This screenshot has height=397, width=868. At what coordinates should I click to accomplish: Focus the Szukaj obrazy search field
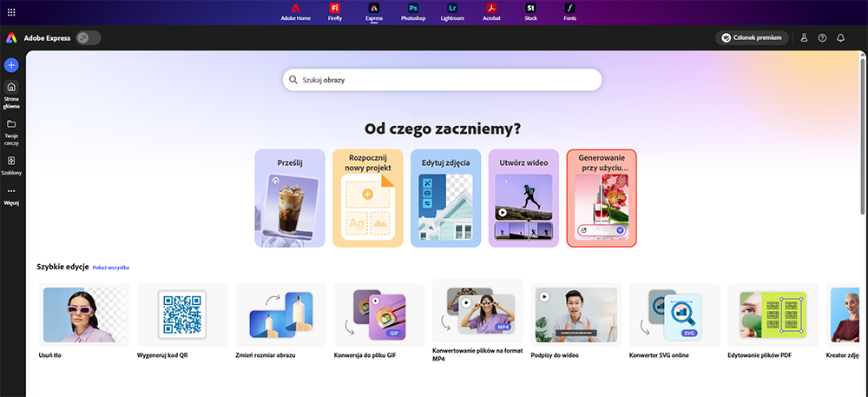443,80
